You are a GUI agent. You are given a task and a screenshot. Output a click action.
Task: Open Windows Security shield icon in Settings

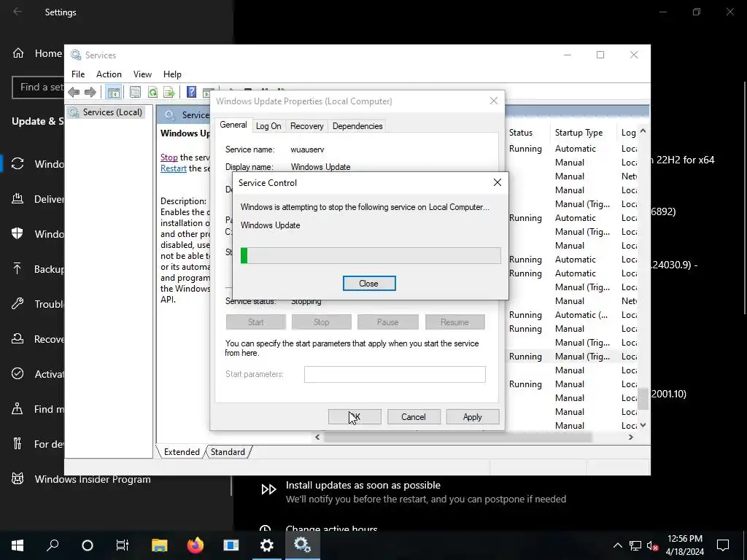pyautogui.click(x=18, y=233)
